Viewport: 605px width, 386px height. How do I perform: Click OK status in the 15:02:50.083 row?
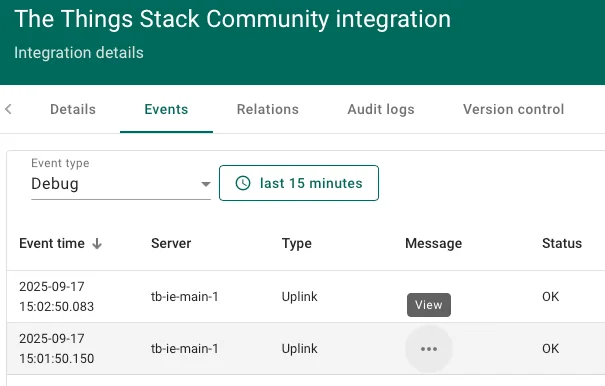click(551, 296)
